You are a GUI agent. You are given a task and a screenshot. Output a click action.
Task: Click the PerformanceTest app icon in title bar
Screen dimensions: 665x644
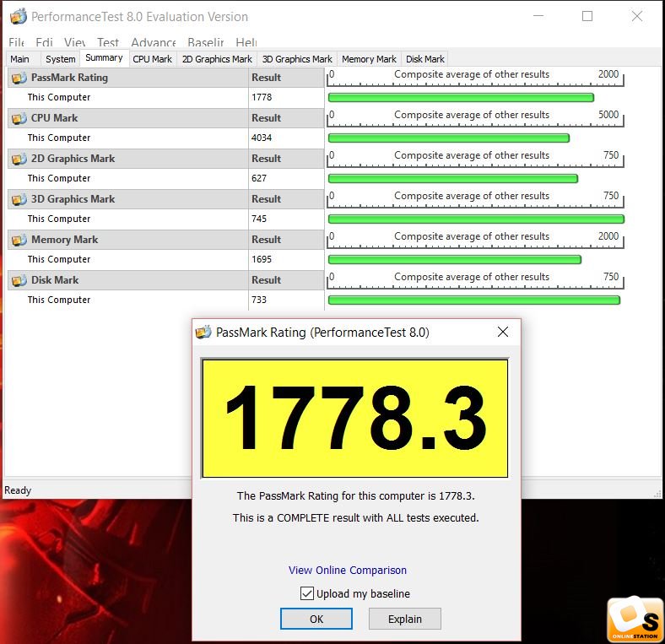pos(19,17)
